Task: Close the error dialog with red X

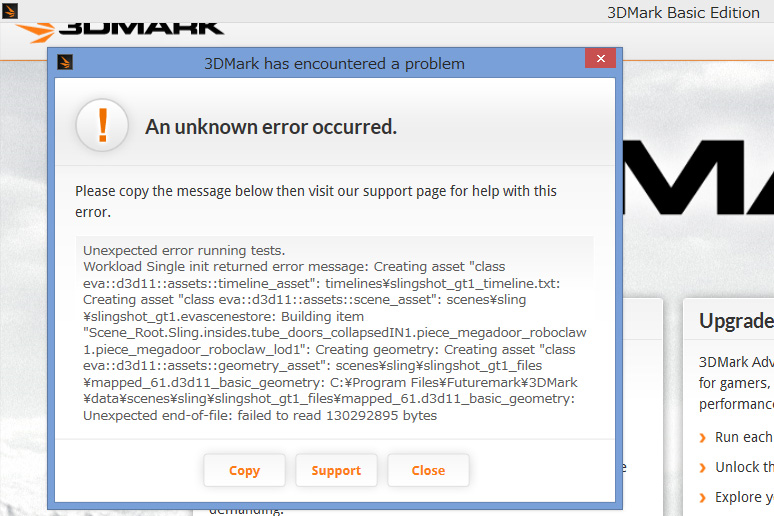Action: pyautogui.click(x=600, y=58)
